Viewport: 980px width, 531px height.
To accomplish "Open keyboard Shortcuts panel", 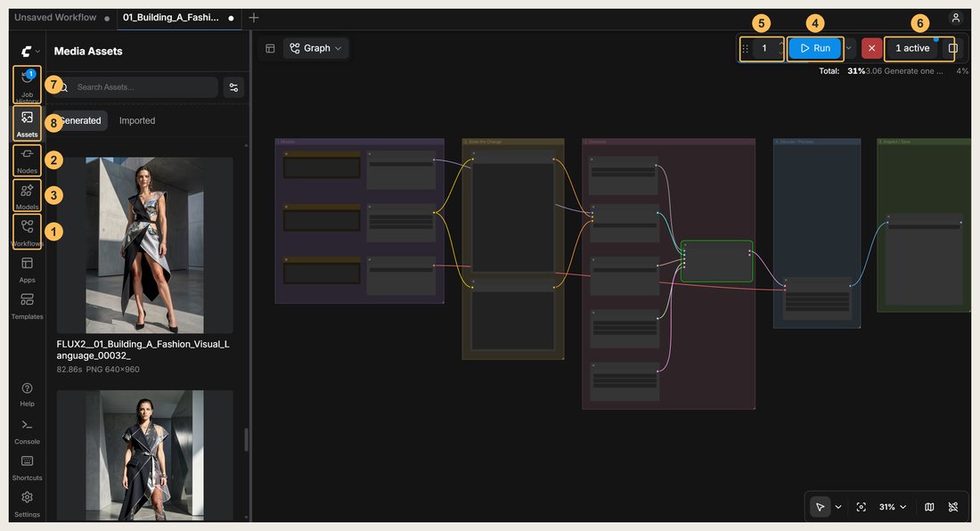I will click(x=27, y=467).
